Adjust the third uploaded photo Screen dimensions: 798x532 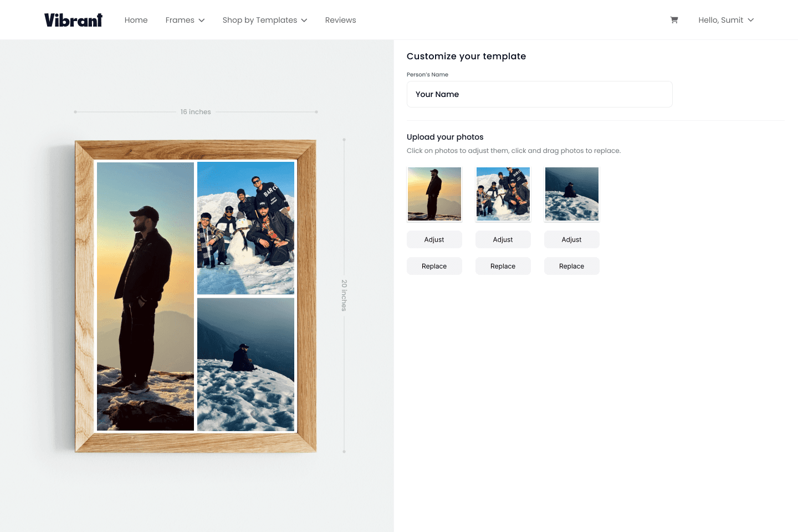click(x=572, y=239)
